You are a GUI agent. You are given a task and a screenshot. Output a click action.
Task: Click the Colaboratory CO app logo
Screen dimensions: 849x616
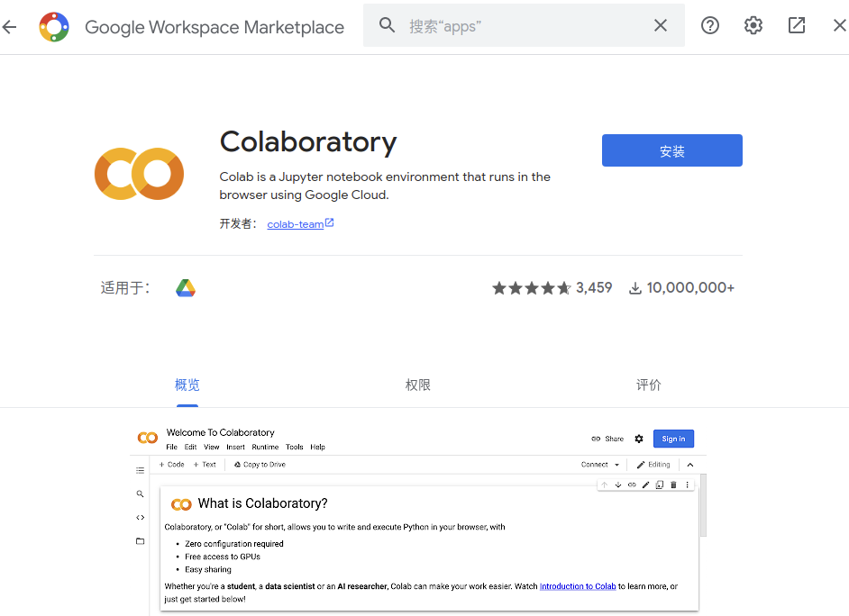(139, 174)
